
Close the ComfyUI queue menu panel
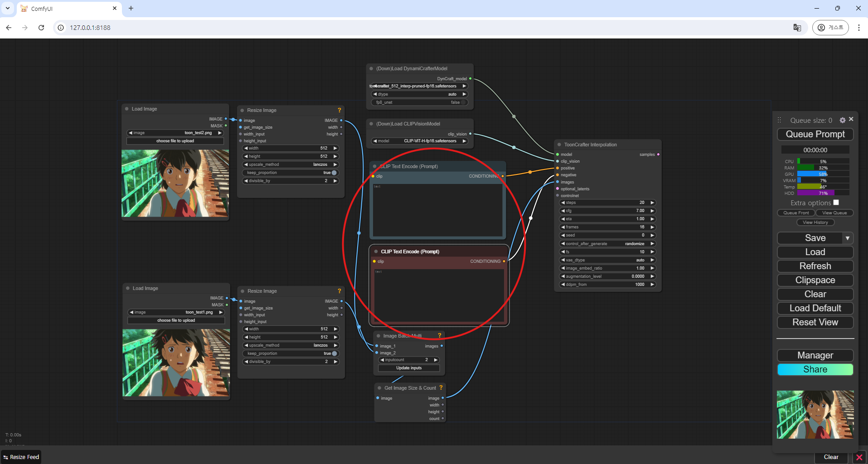[851, 119]
